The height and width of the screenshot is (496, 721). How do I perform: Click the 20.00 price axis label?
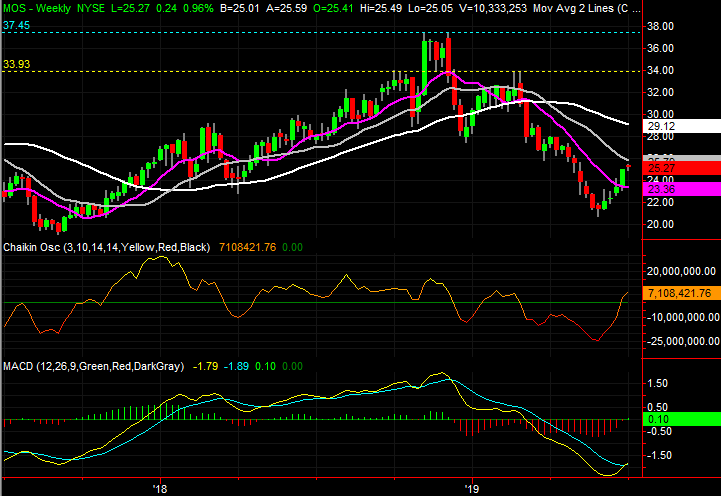coord(660,224)
